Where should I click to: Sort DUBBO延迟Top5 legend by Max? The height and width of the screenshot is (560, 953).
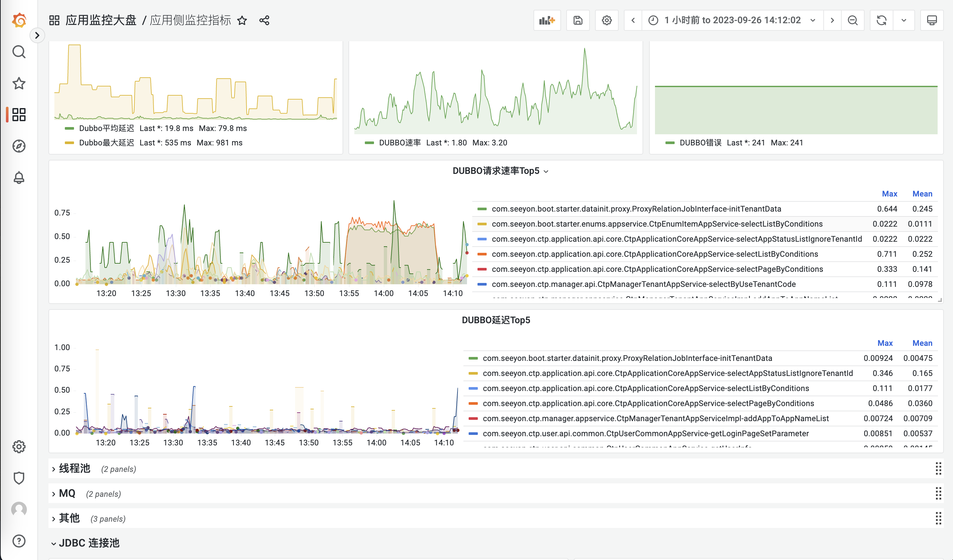(x=885, y=343)
